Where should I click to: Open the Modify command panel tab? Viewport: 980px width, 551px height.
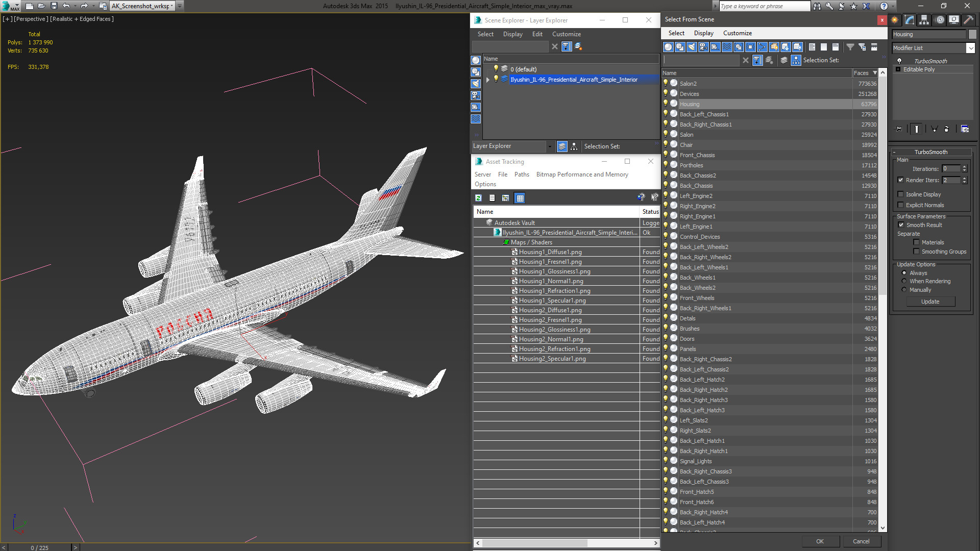point(910,20)
